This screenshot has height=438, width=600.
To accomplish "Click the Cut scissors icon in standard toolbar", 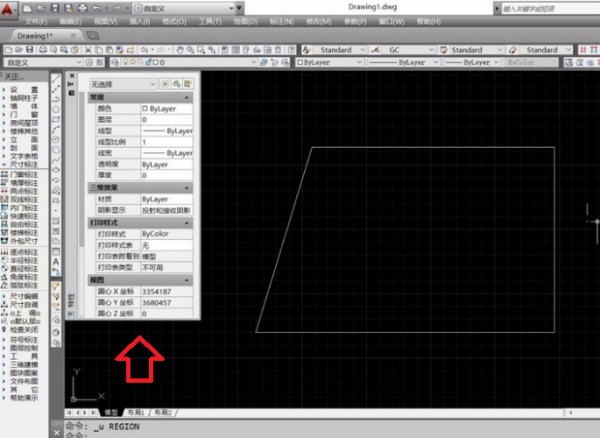I will coord(88,50).
